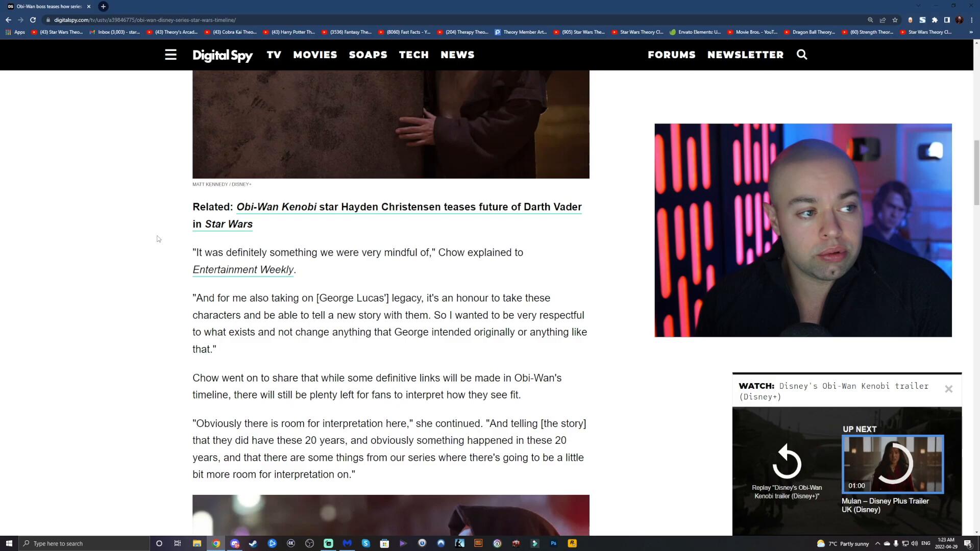
Task: Bookmark this page with the star icon
Action: point(895,20)
